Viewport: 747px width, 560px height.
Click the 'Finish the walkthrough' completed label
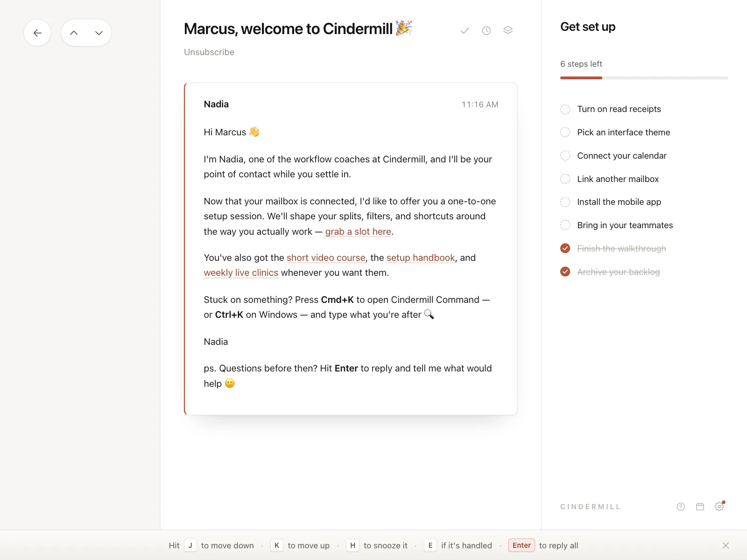pyautogui.click(x=622, y=249)
